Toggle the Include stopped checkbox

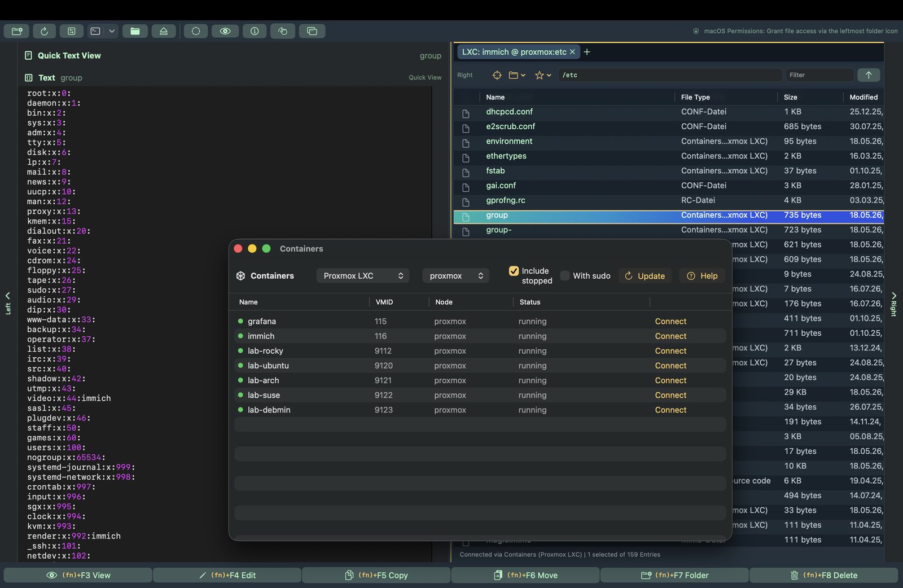pyautogui.click(x=514, y=271)
